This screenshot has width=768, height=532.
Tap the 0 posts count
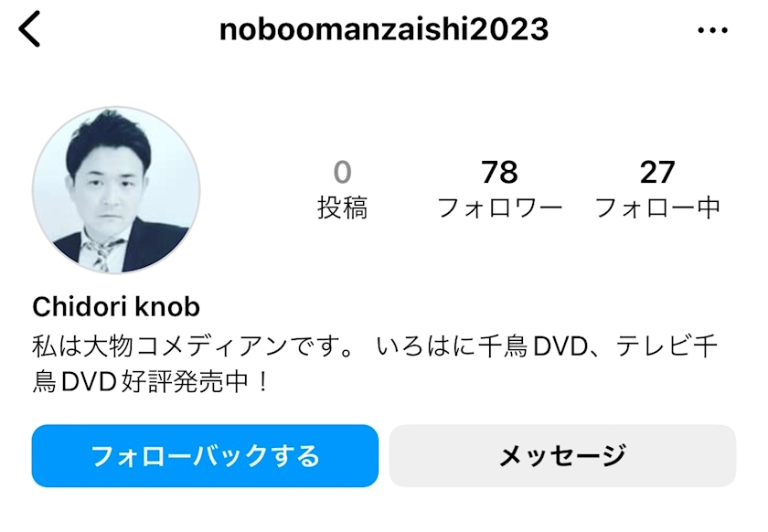[x=342, y=173]
